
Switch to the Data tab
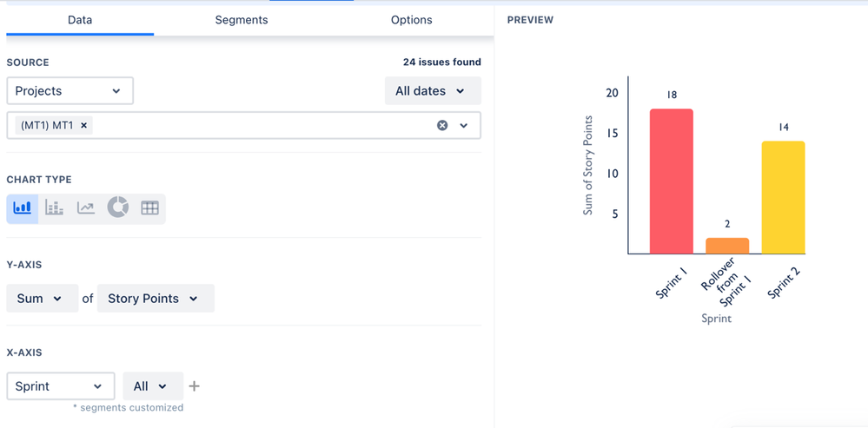click(80, 20)
